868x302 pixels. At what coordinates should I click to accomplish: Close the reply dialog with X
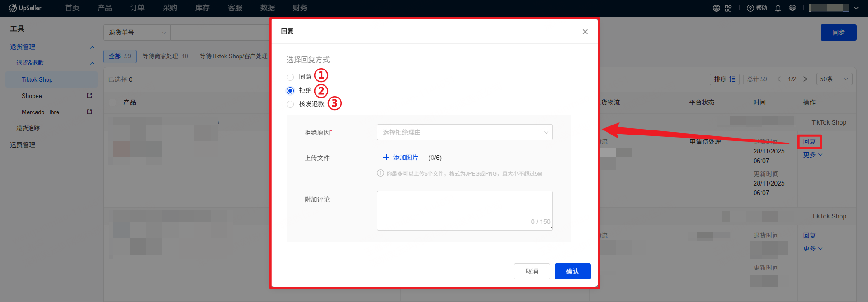coord(585,32)
